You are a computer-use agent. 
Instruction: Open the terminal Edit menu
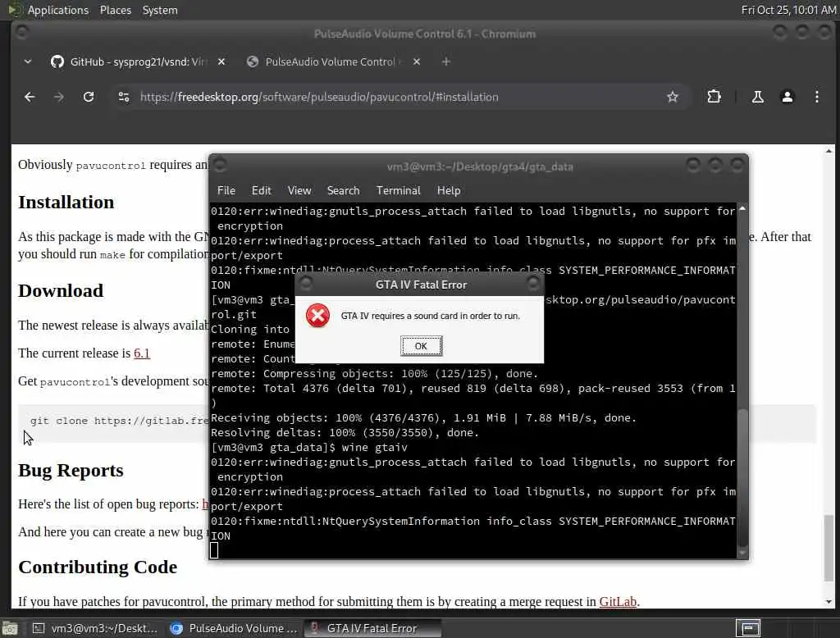(262, 191)
